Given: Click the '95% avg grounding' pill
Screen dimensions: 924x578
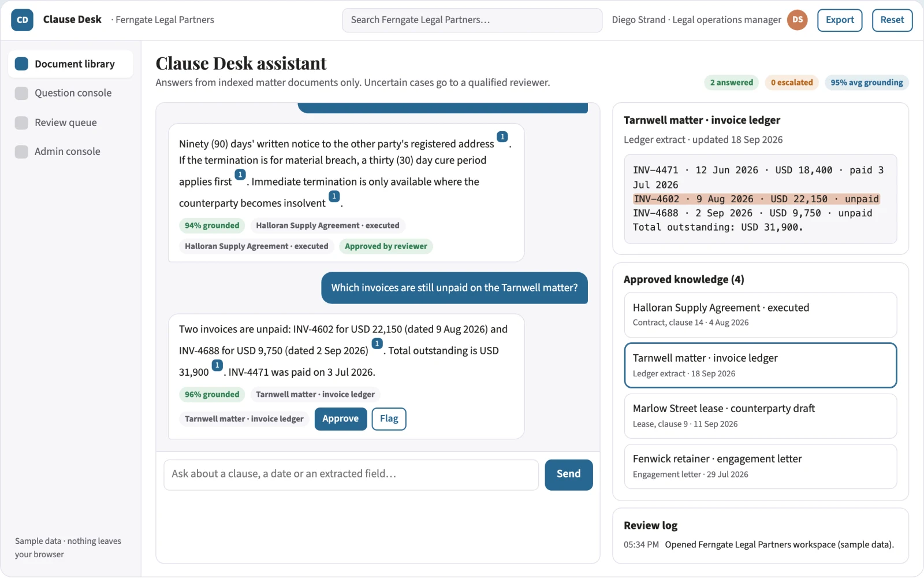Looking at the screenshot, I should [867, 83].
